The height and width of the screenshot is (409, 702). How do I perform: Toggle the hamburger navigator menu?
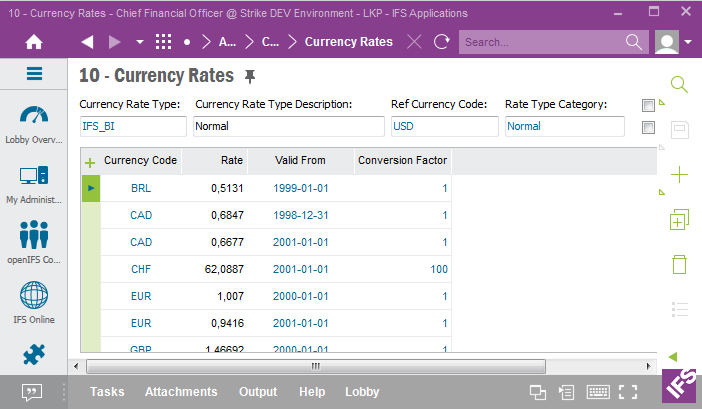pos(34,74)
